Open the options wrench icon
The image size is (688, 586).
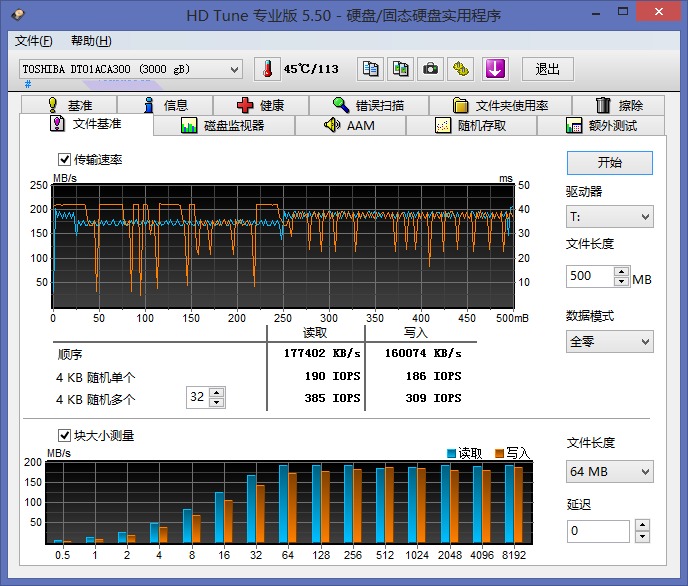click(x=460, y=69)
